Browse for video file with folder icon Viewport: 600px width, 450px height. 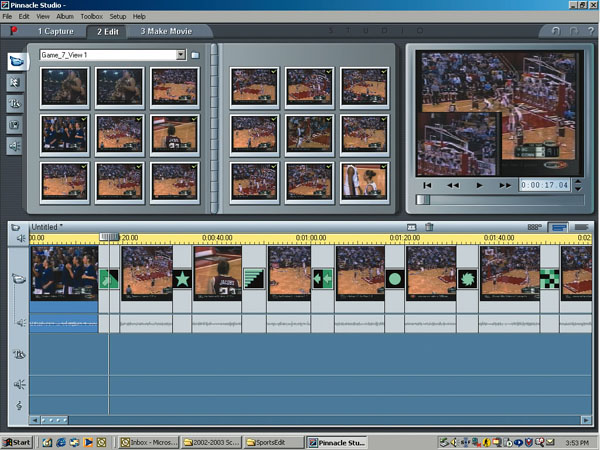(x=196, y=54)
